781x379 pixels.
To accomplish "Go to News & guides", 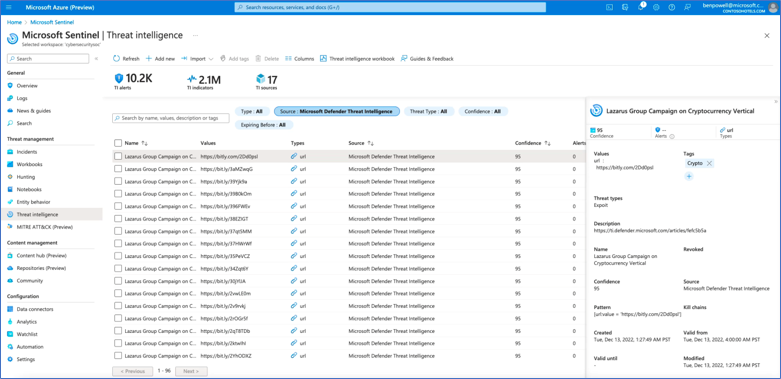I will point(33,111).
